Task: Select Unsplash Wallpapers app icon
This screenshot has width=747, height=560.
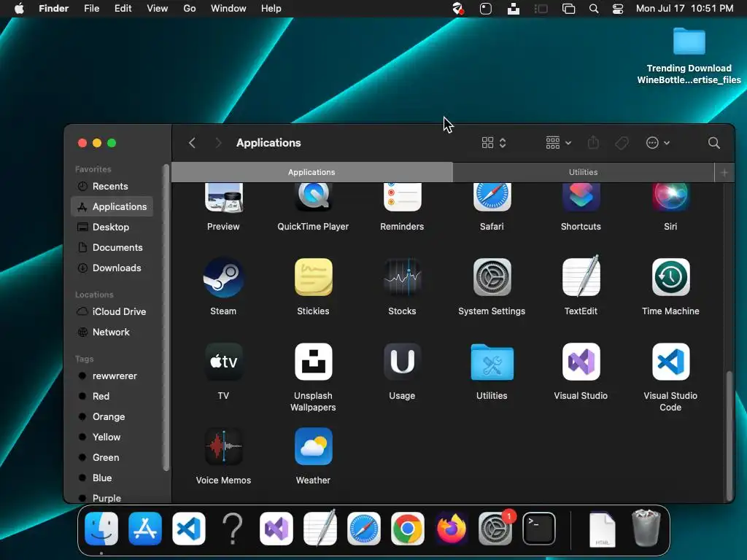Action: (x=313, y=362)
